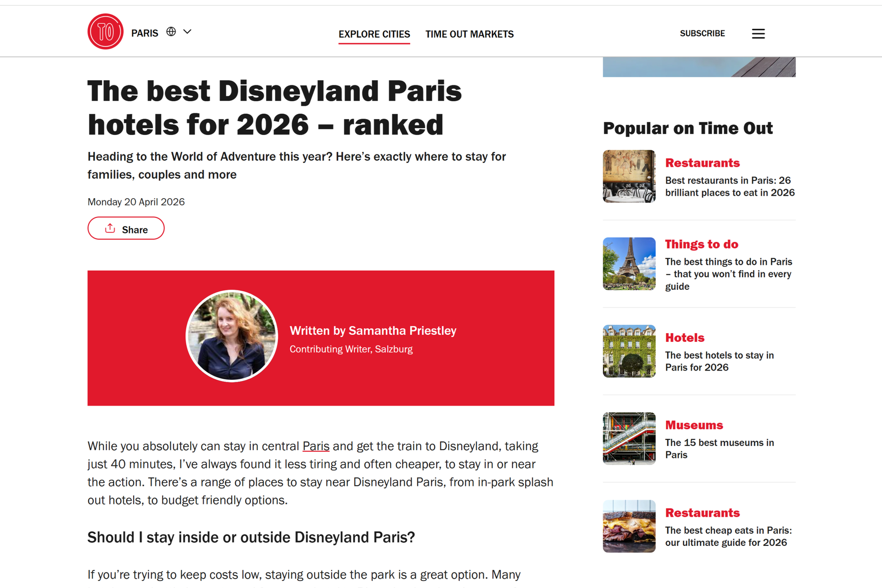Open the Centre Pompidou museum thumbnail
The width and height of the screenshot is (882, 588).
pyautogui.click(x=629, y=439)
